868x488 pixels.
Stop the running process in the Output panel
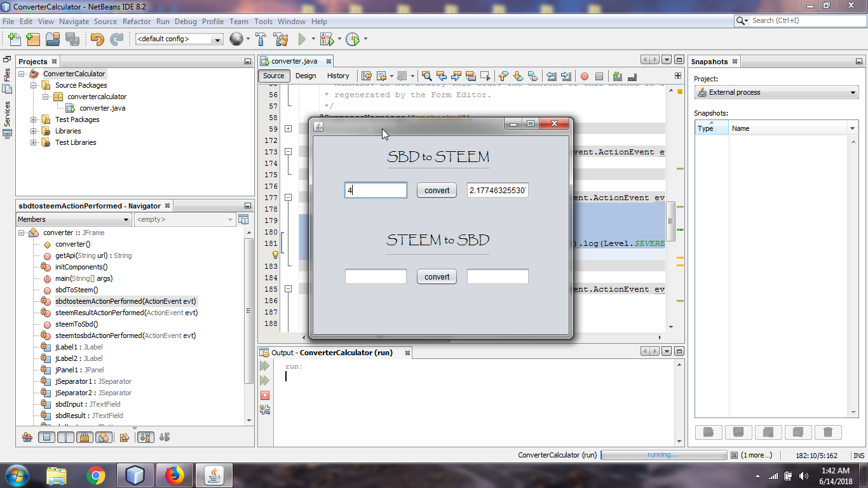click(x=265, y=395)
